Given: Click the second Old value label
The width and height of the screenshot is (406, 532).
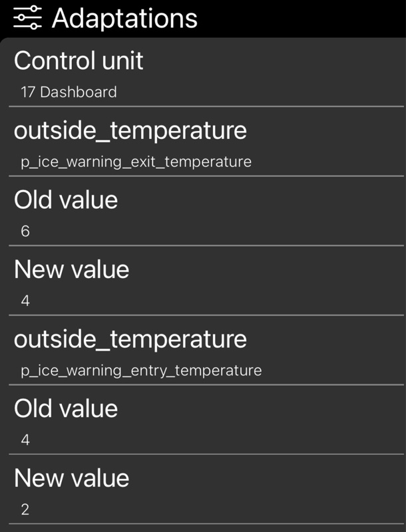Looking at the screenshot, I should 66,408.
